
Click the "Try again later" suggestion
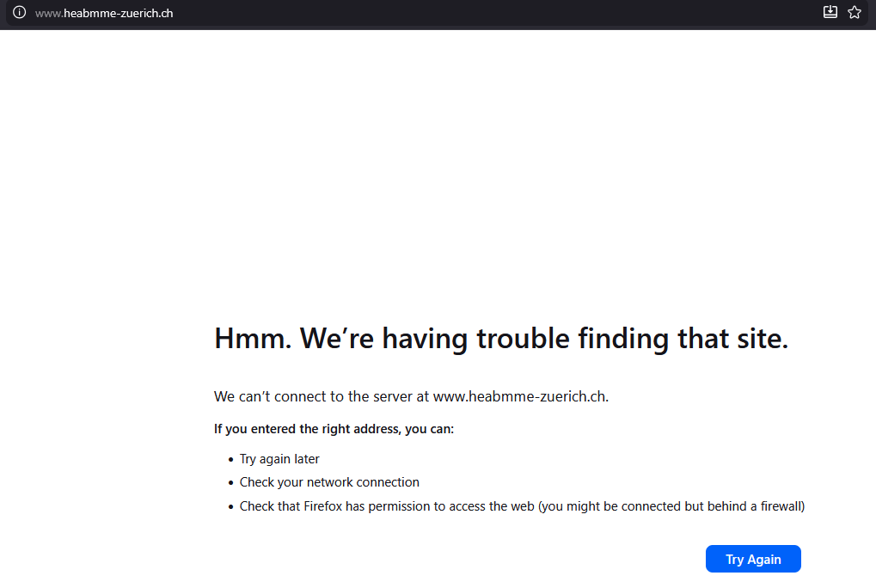(279, 459)
